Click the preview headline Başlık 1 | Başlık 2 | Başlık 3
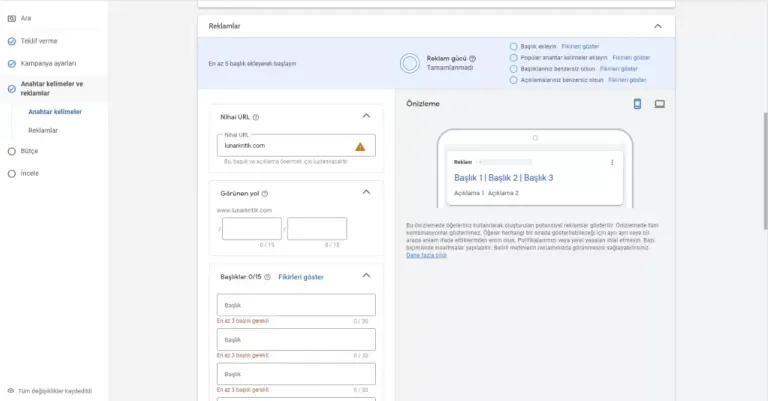The image size is (768, 401). [504, 178]
